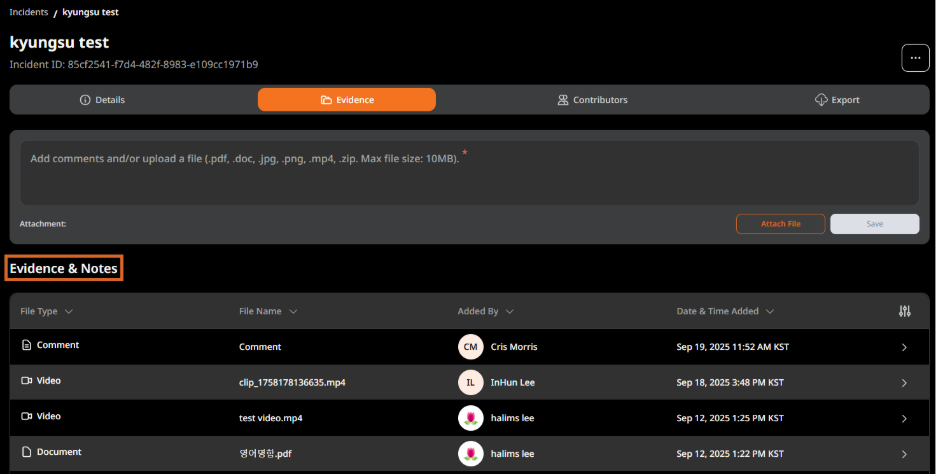Open the three-dot more options menu
Image resolution: width=936 pixels, height=474 pixels.
click(915, 58)
